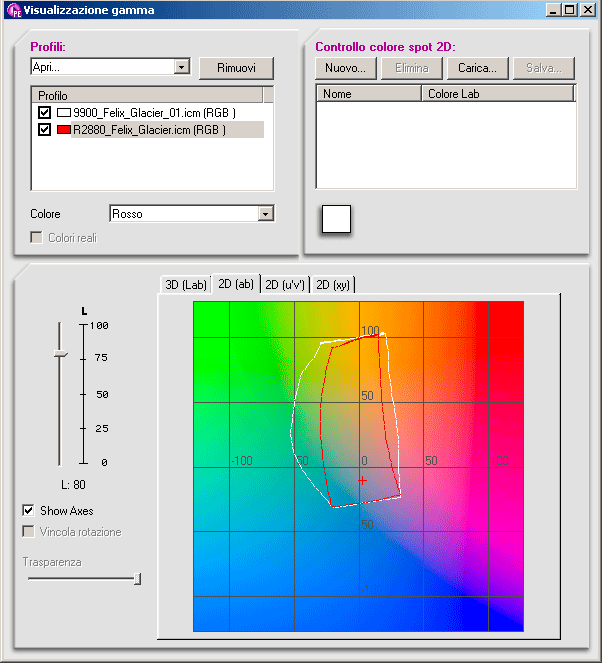The height and width of the screenshot is (663, 602).
Task: Click the Profilo column header
Action: click(x=147, y=95)
